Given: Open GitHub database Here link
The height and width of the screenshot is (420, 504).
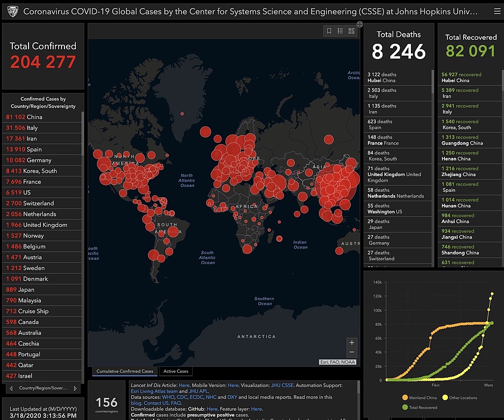Looking at the screenshot, I should [x=212, y=409].
